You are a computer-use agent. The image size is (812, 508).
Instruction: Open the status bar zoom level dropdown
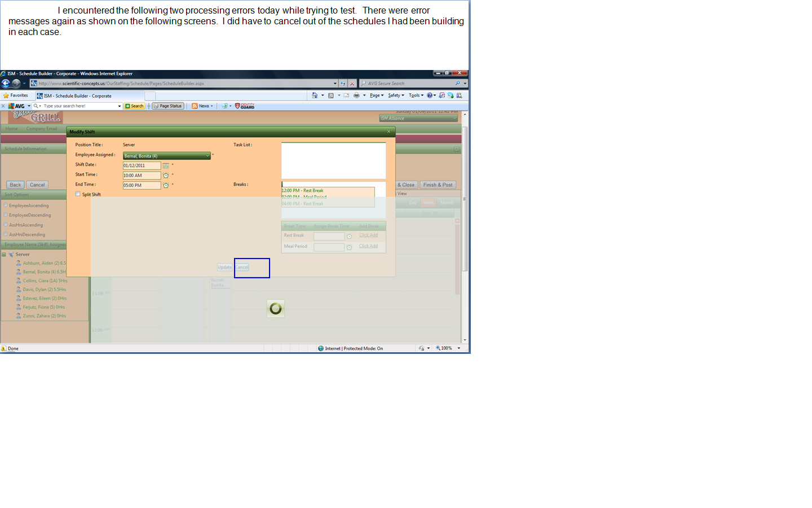[459, 348]
